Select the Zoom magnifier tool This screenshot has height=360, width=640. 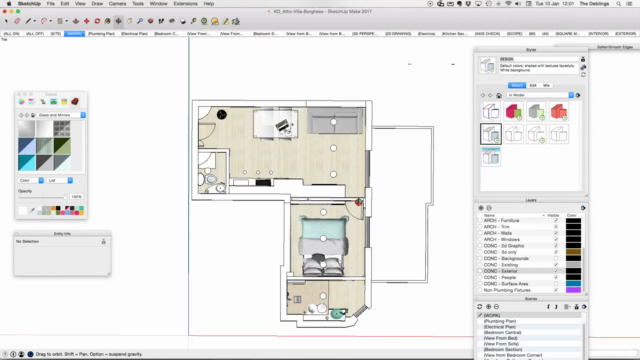click(140, 21)
